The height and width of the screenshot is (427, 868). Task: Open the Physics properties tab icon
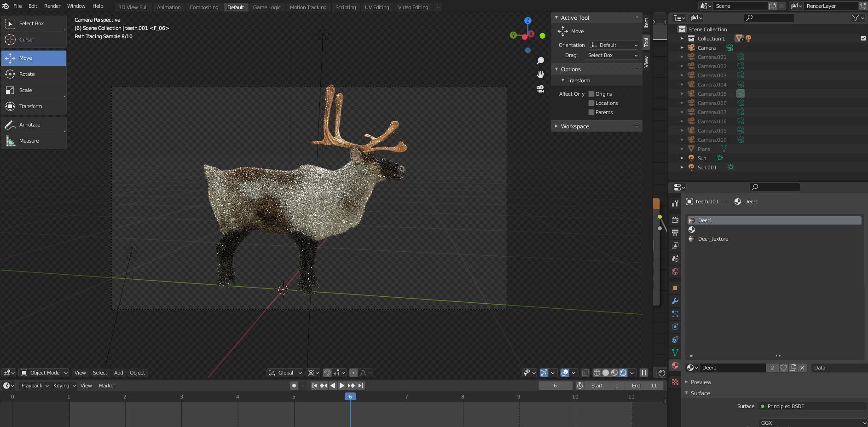click(675, 327)
